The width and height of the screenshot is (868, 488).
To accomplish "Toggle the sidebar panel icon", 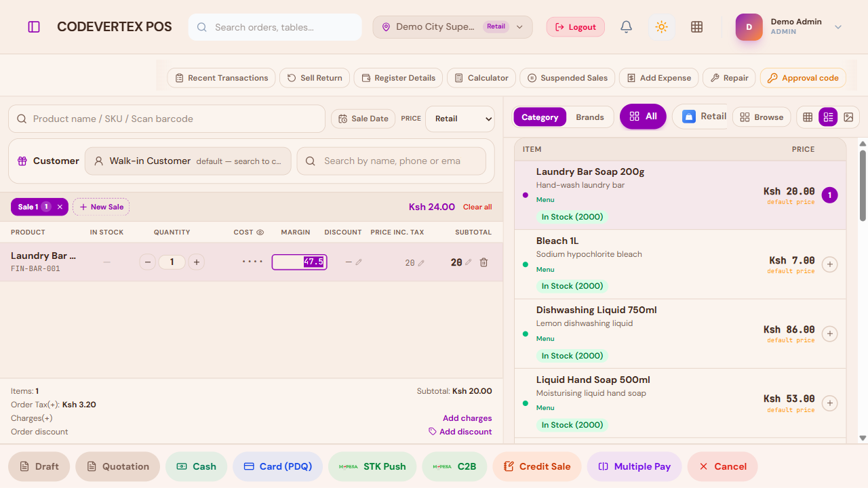I will (x=34, y=27).
